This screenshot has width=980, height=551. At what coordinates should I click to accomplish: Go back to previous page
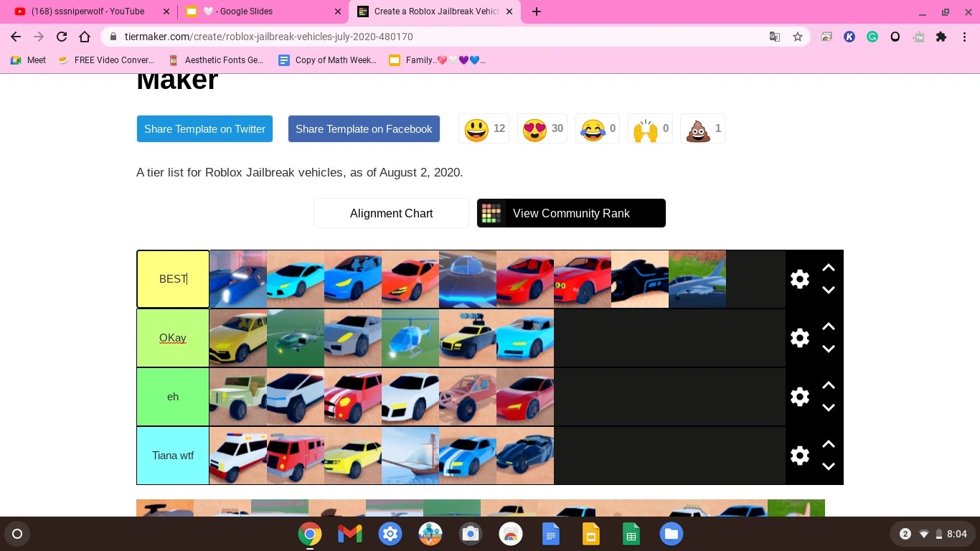coord(16,37)
